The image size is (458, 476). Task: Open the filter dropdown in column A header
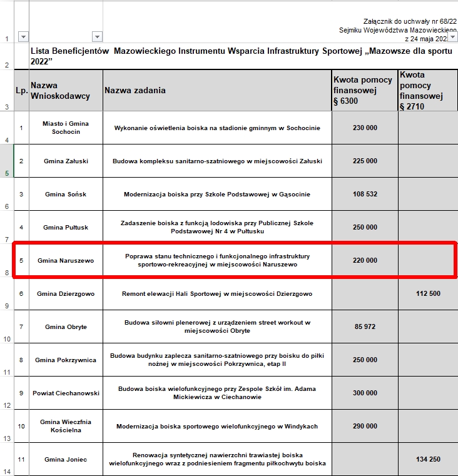pos(23,37)
